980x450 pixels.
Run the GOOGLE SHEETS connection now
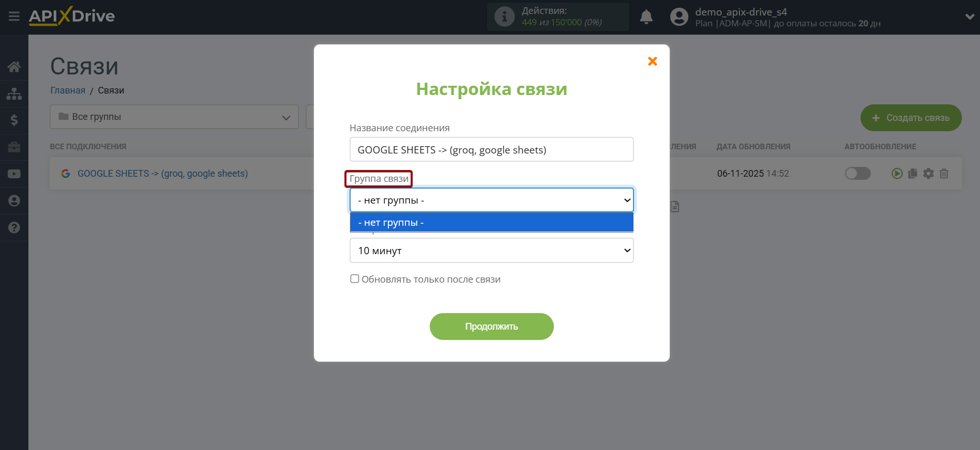[897, 174]
